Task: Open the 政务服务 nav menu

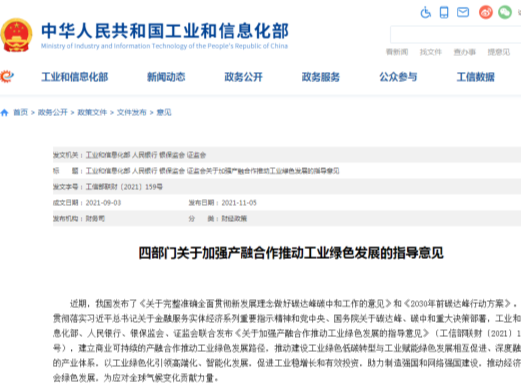Action: click(x=321, y=77)
